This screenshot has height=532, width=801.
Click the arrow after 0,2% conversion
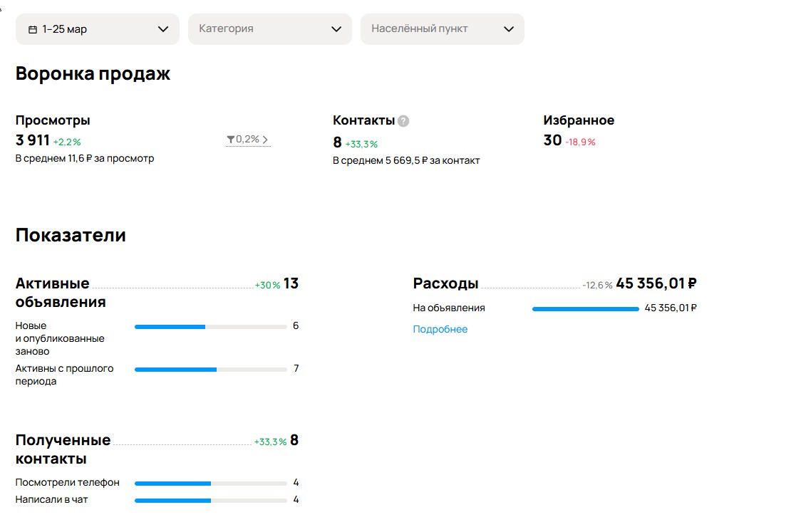point(266,140)
